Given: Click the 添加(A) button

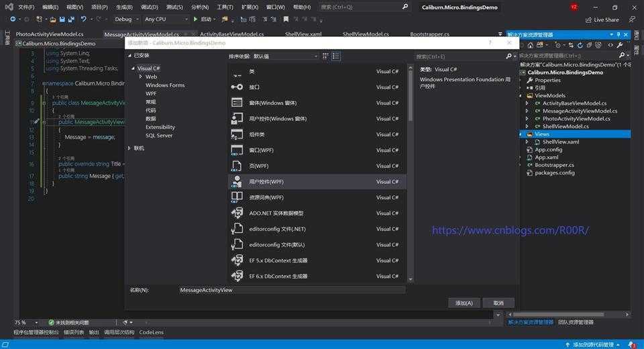Looking at the screenshot, I should tap(464, 303).
